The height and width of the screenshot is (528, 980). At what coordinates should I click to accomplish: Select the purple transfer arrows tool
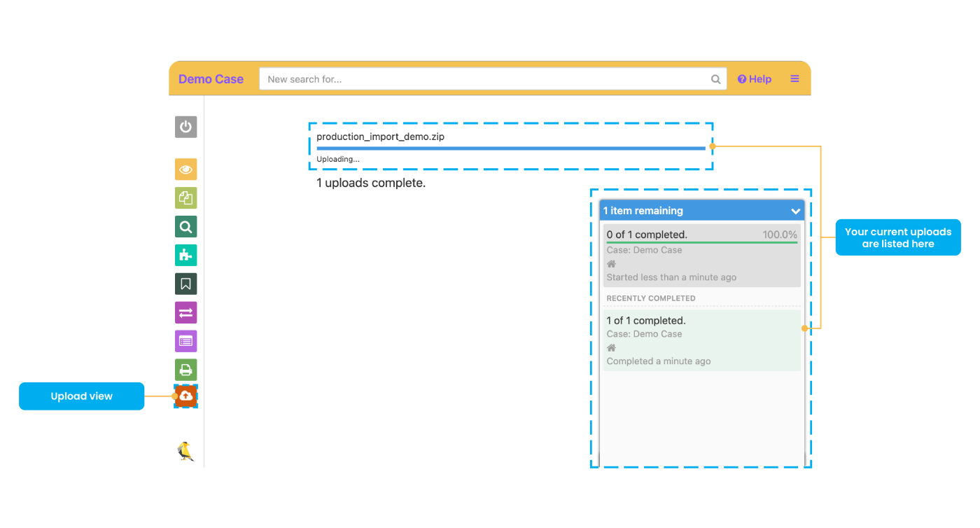(185, 312)
